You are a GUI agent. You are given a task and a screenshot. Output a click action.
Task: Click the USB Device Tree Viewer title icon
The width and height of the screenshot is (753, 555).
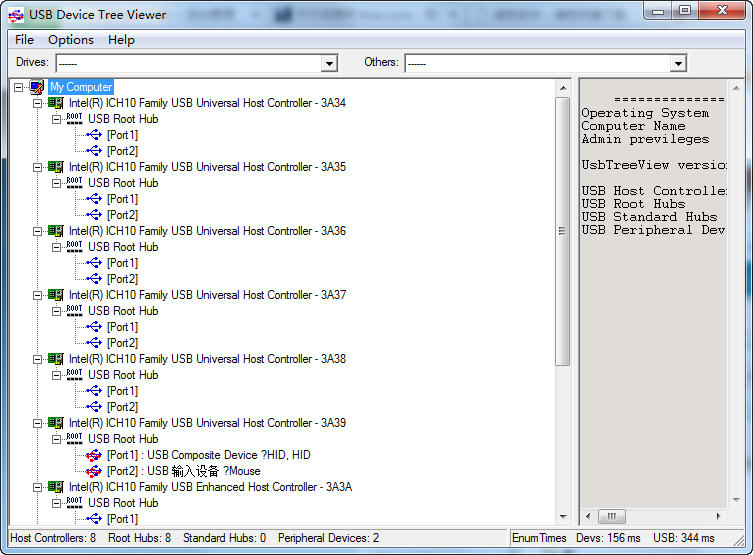(16, 14)
